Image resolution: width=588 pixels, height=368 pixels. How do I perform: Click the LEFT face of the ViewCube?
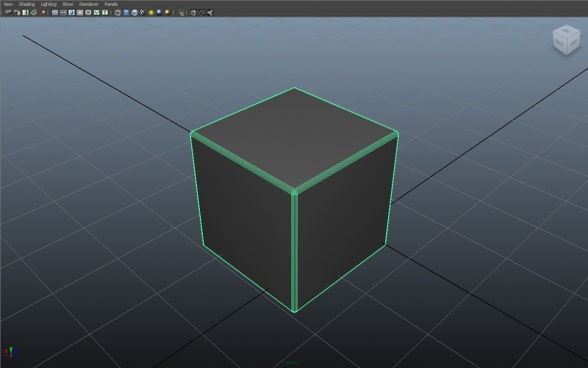[x=573, y=43]
